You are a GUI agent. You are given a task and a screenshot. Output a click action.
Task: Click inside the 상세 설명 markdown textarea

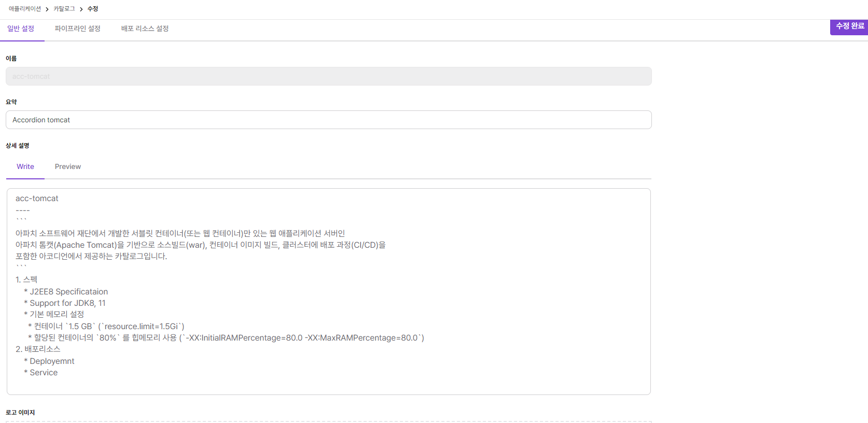(x=329, y=291)
